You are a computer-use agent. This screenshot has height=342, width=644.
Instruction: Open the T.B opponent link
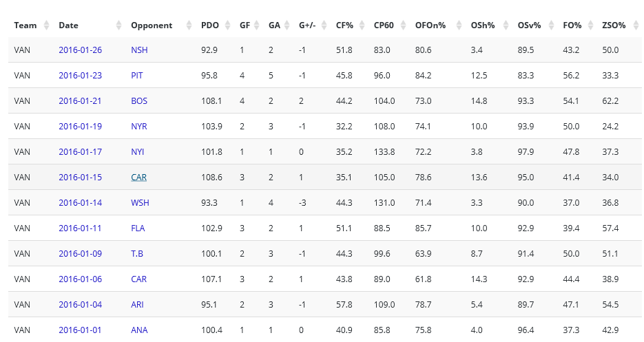click(x=137, y=253)
